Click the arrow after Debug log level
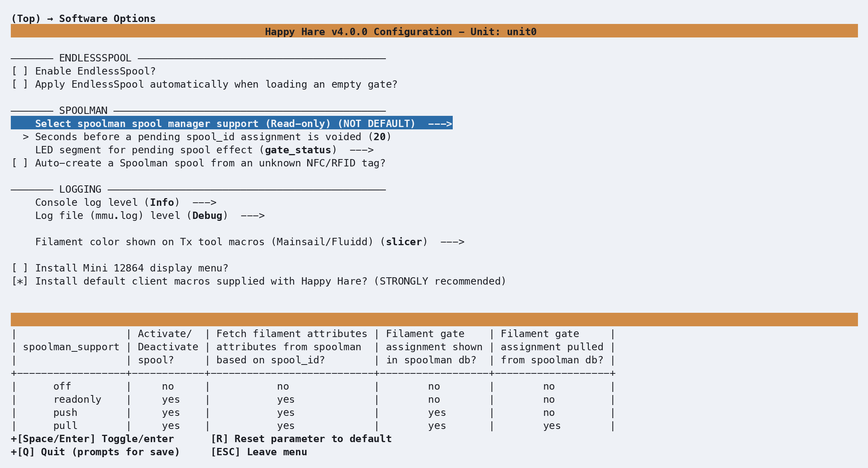868x468 pixels. (x=253, y=215)
